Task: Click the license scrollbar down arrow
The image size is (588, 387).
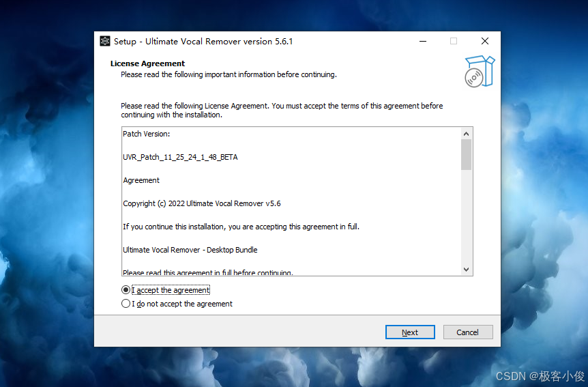Action: pos(466,269)
